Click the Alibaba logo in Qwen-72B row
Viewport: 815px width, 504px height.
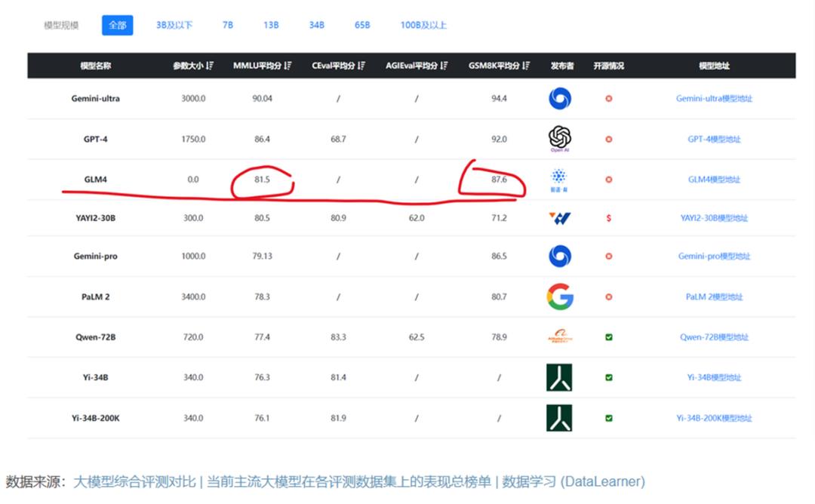[560, 337]
